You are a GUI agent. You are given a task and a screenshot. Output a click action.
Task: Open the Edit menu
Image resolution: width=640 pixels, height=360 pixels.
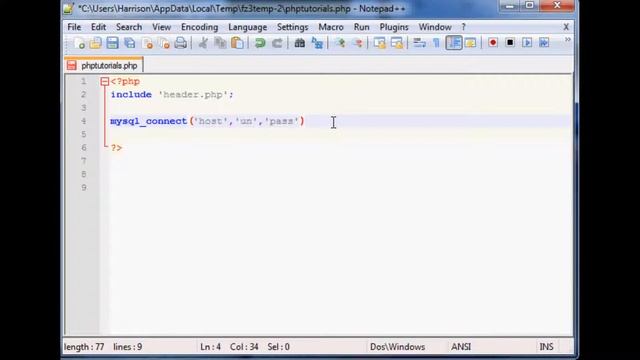coord(98,27)
